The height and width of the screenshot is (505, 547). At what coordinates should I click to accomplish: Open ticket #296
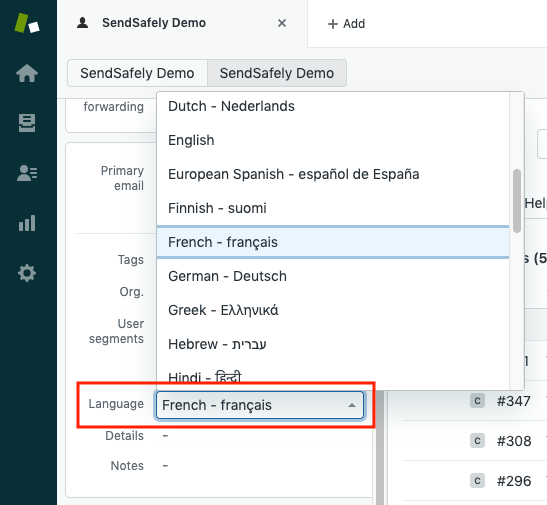pos(514,481)
